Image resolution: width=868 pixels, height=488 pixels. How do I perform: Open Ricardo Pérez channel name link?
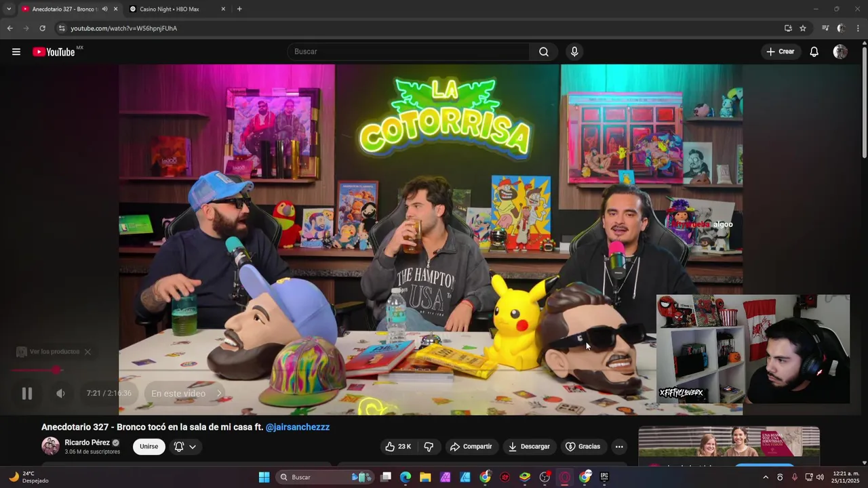(x=87, y=443)
